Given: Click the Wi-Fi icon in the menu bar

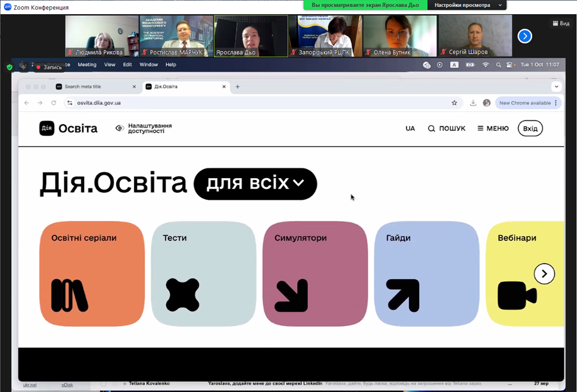Looking at the screenshot, I should 486,65.
